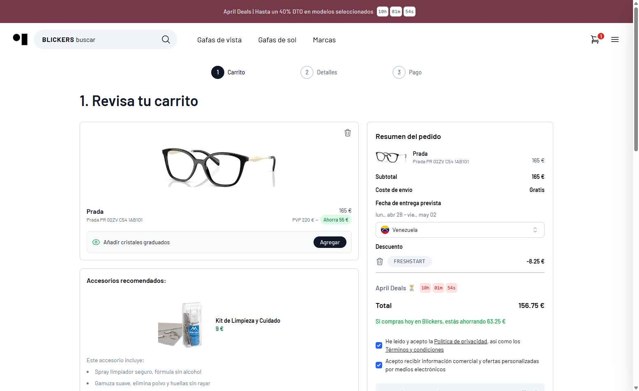Go to step 1 Carrito
Screen dimensions: 639x391
pos(228,73)
